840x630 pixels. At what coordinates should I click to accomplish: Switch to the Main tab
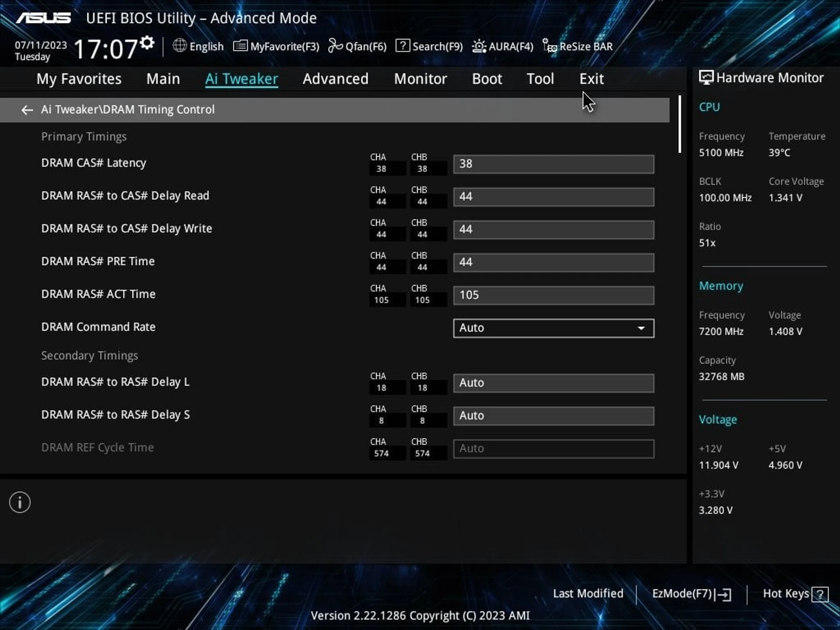(163, 79)
